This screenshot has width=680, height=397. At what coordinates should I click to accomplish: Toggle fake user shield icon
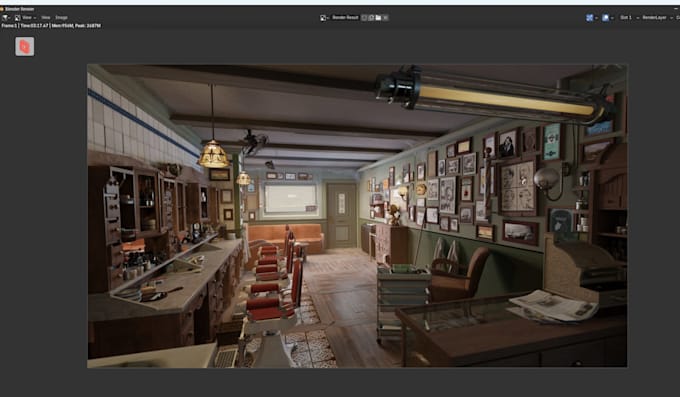pyautogui.click(x=364, y=18)
